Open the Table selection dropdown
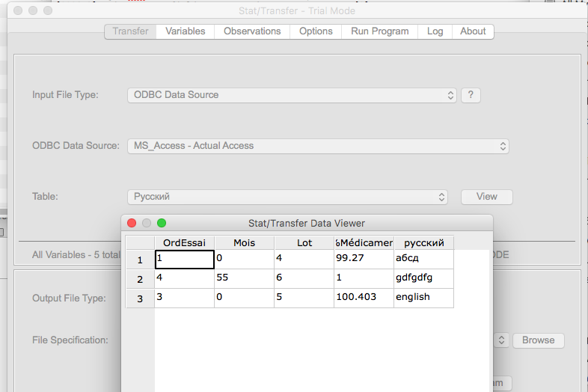This screenshot has width=588, height=392. click(288, 197)
